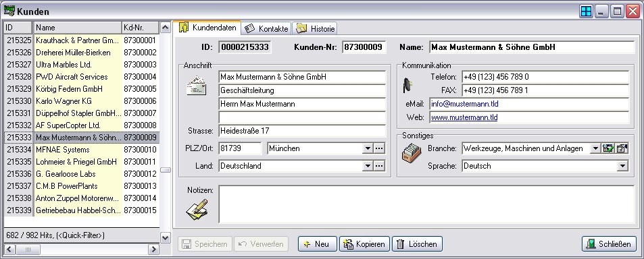Select row Anton Zuppel Motorenw...
644x259 pixels.
click(x=82, y=198)
